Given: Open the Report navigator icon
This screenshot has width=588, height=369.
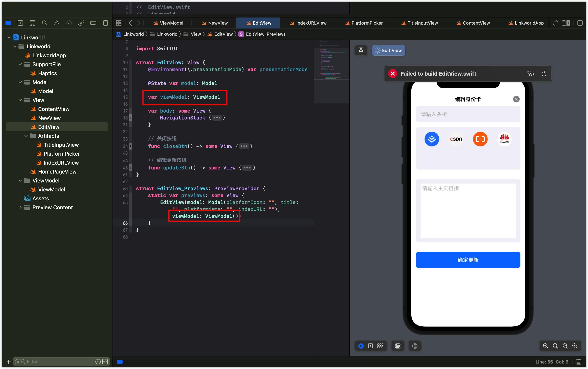Looking at the screenshot, I should [x=106, y=23].
